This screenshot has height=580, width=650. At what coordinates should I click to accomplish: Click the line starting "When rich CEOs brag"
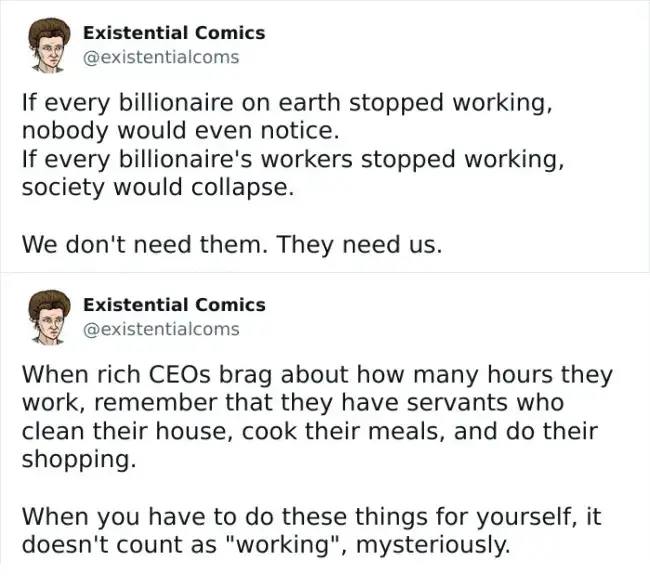click(316, 375)
